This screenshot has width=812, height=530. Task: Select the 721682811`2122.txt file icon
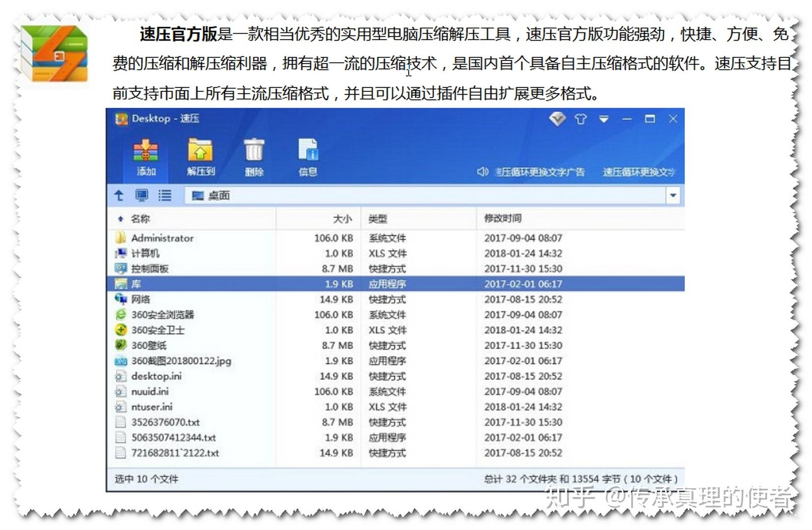tap(120, 452)
